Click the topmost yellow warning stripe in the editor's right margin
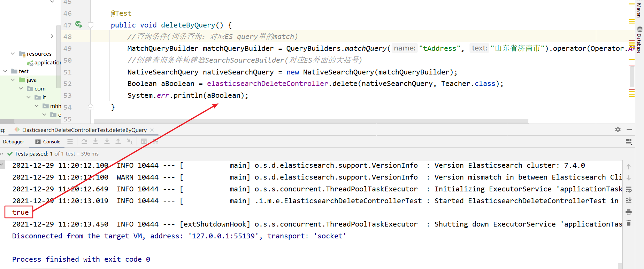This screenshot has width=644, height=269. click(x=631, y=4)
